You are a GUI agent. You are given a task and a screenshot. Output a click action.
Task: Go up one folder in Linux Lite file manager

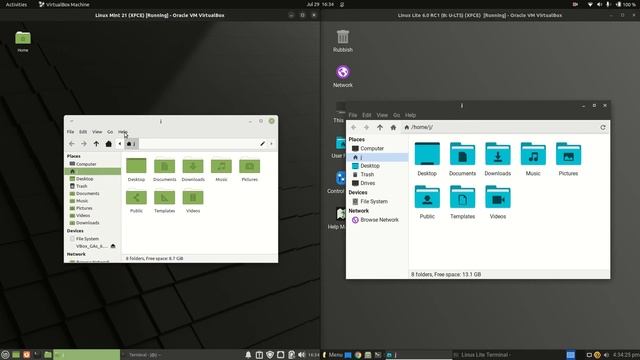point(380,127)
